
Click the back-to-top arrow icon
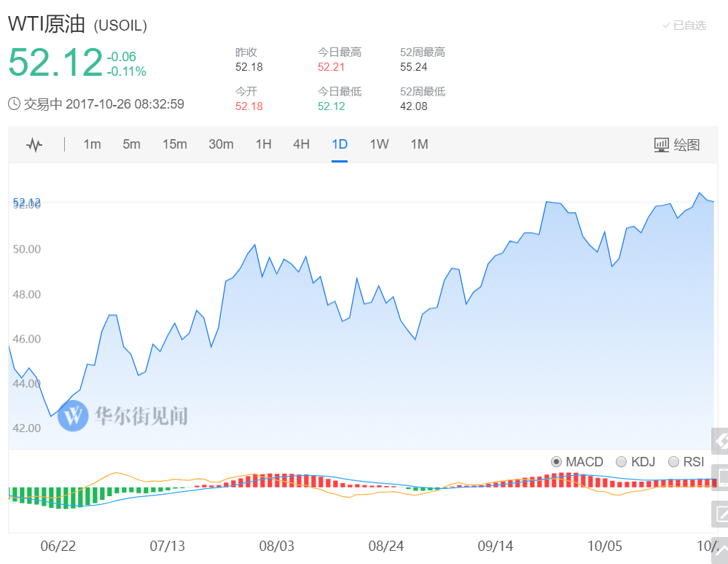(720, 551)
